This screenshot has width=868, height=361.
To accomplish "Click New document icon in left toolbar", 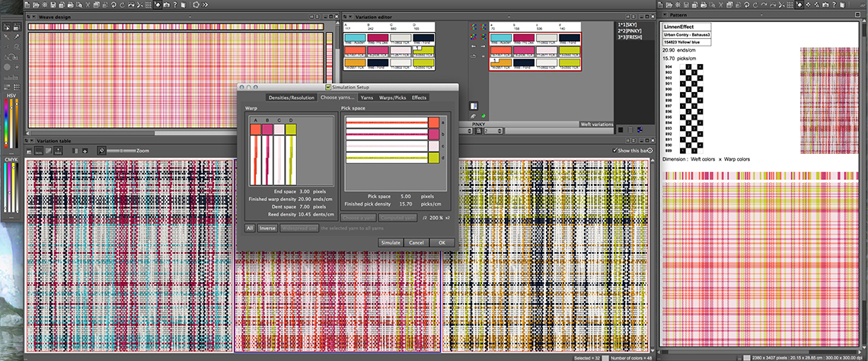I will (27, 5).
